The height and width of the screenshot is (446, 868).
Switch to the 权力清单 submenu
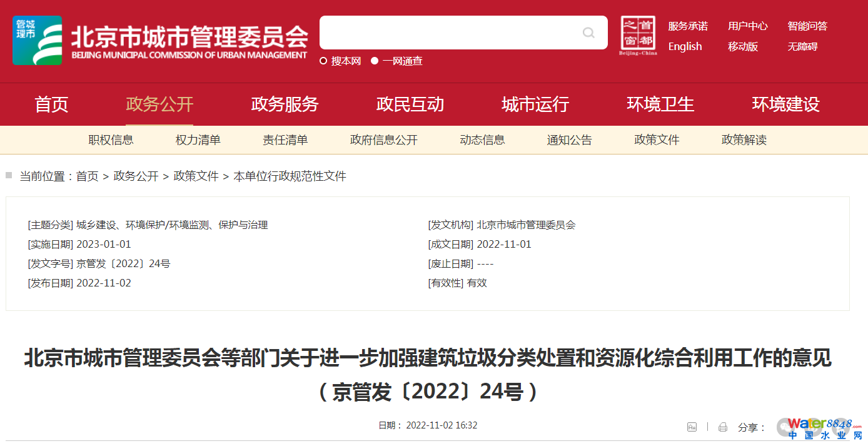click(198, 140)
